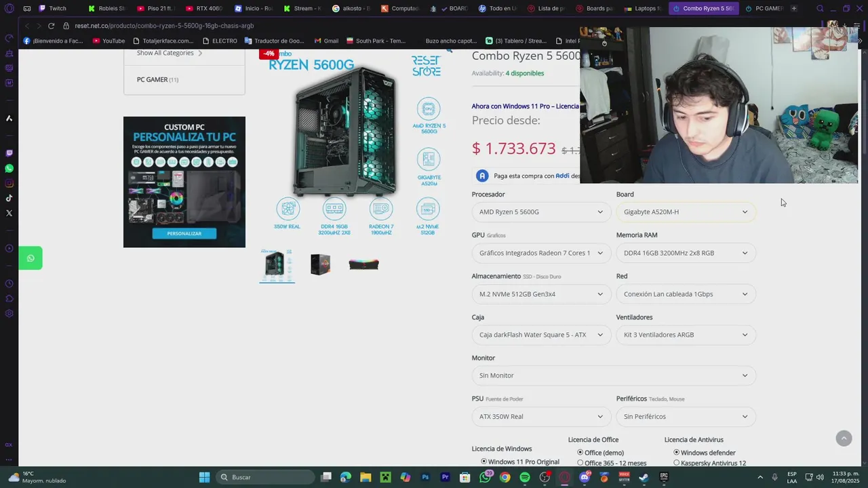Select the Ryzen processor box thumbnail
This screenshot has width=868, height=488.
pos(320,264)
